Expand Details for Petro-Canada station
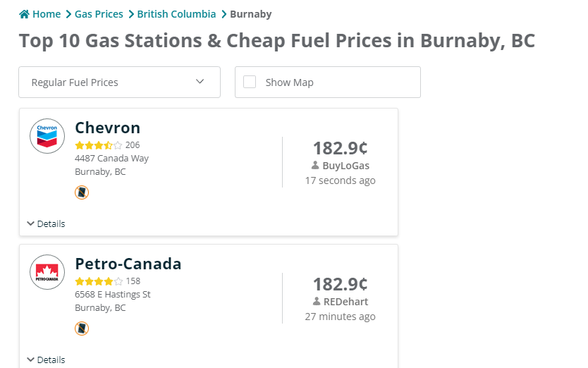588x368 pixels. coord(46,360)
